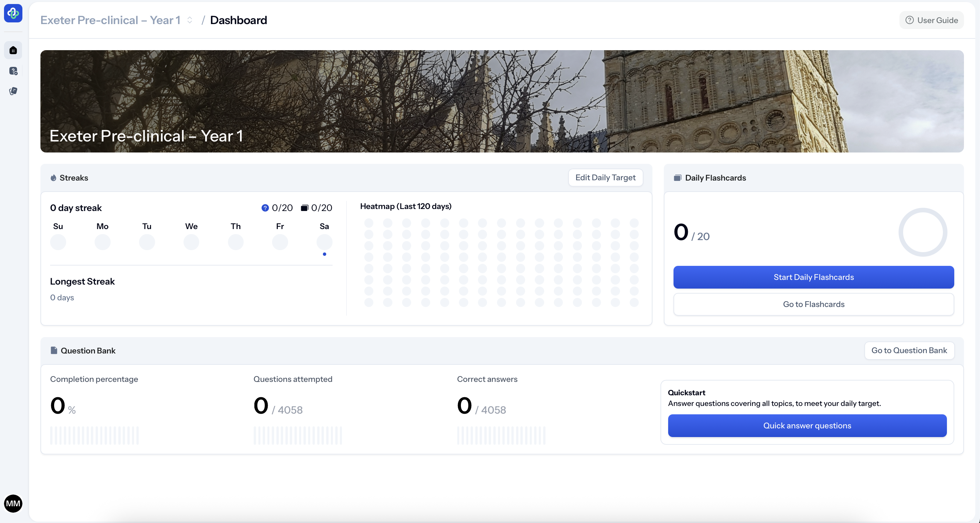
Task: Open the Dashboard home sidebar icon
Action: tap(13, 50)
